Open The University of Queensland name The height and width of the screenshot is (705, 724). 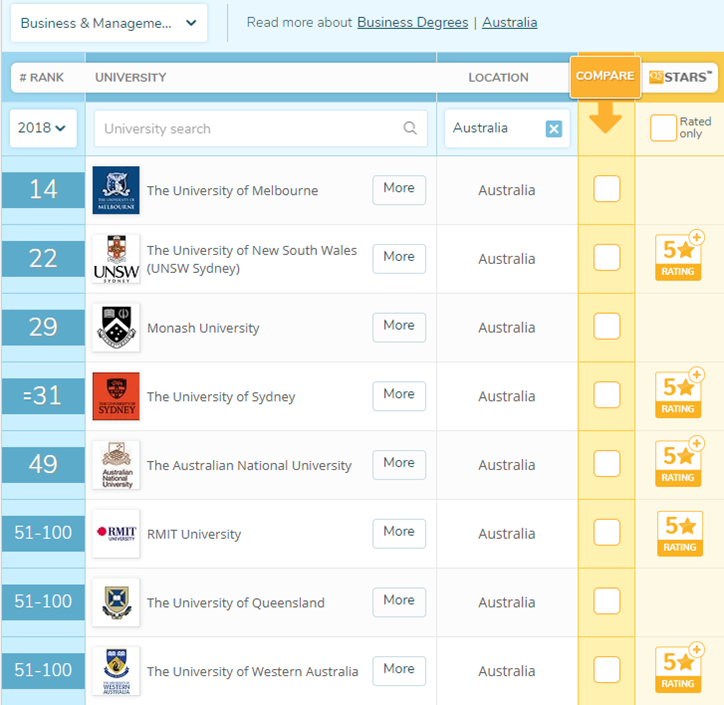pos(235,603)
